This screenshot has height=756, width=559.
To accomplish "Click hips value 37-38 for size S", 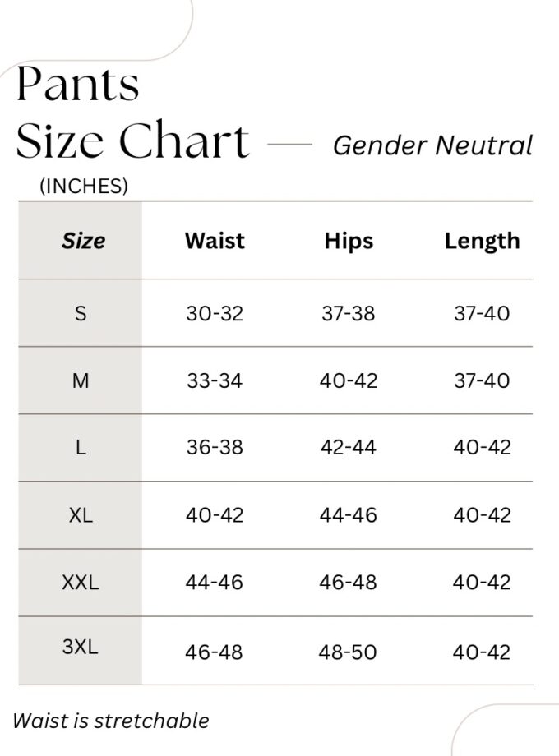I will click(x=349, y=313).
